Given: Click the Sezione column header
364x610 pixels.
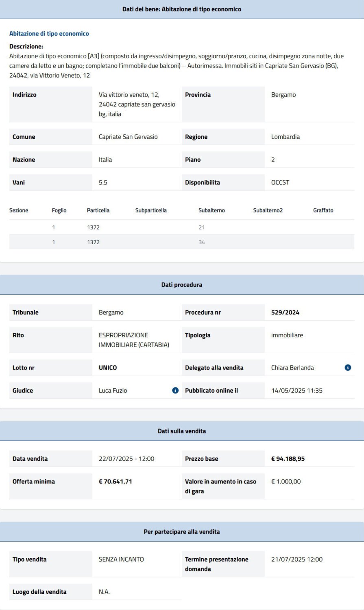Looking at the screenshot, I should coord(19,210).
